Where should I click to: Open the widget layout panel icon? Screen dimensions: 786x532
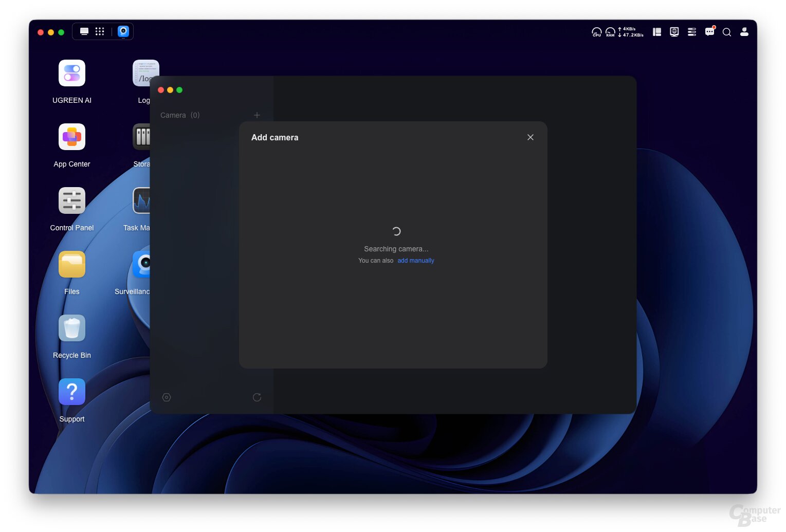point(657,32)
